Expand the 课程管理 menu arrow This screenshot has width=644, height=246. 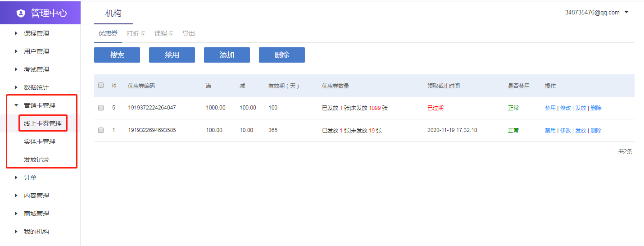click(16, 33)
